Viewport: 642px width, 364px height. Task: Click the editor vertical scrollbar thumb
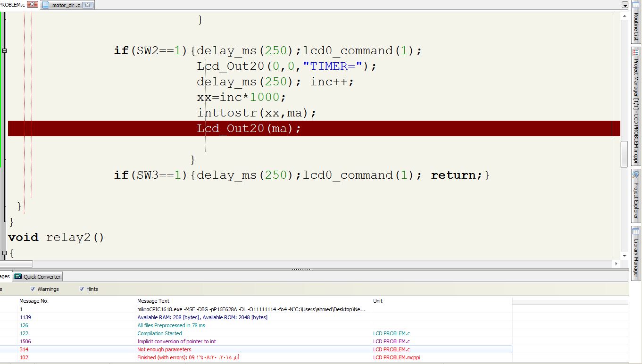[625, 154]
